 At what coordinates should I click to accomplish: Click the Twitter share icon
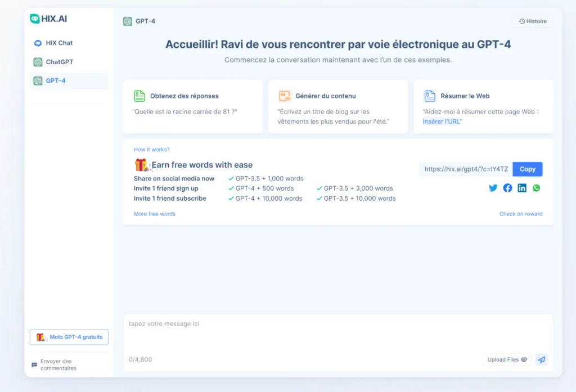493,188
